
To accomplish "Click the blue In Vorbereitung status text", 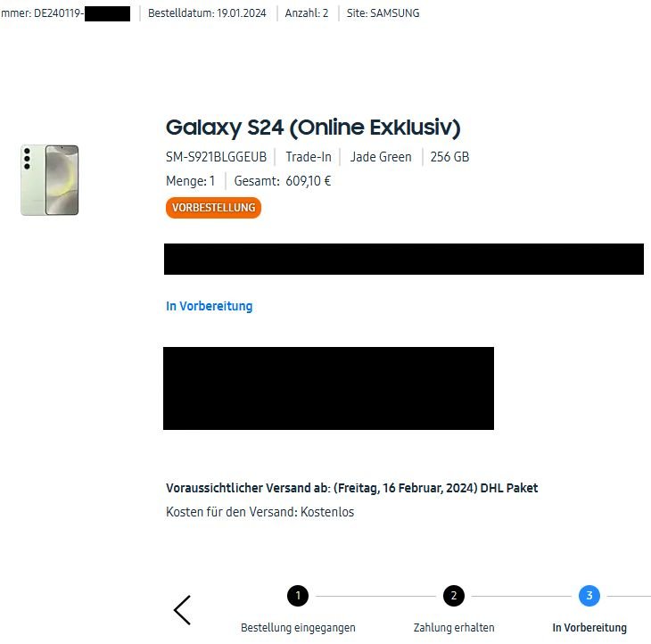I will point(210,306).
